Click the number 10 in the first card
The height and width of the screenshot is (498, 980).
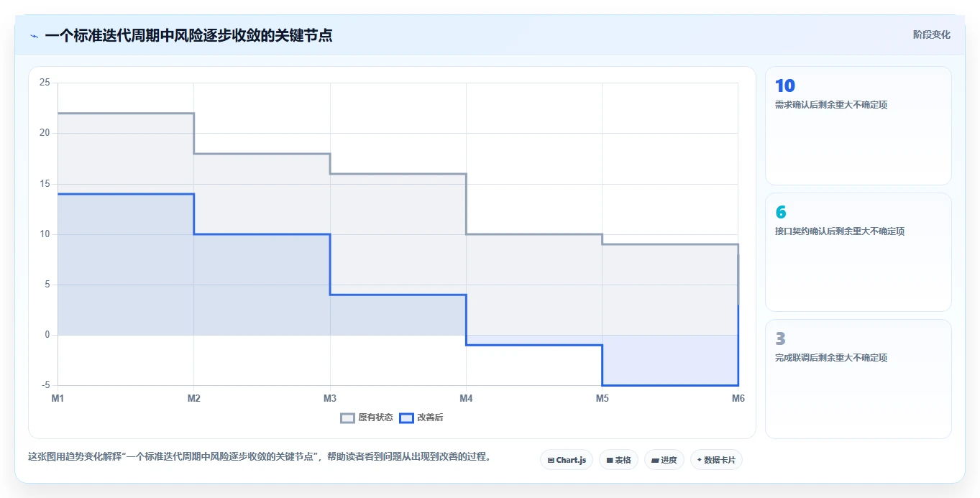(x=785, y=86)
